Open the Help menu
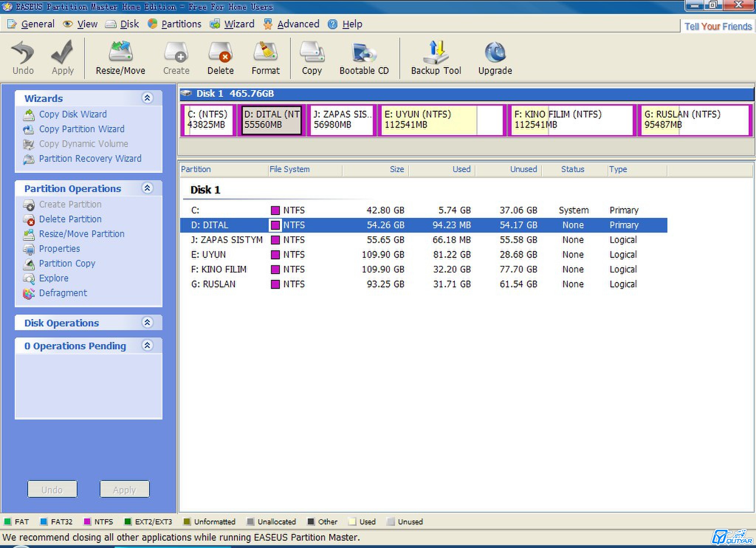This screenshot has width=756, height=548. pyautogui.click(x=345, y=24)
